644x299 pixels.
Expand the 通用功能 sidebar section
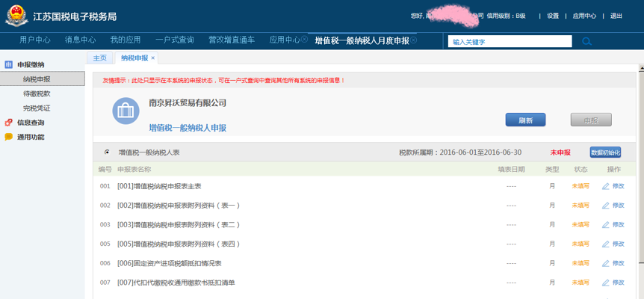[31, 137]
